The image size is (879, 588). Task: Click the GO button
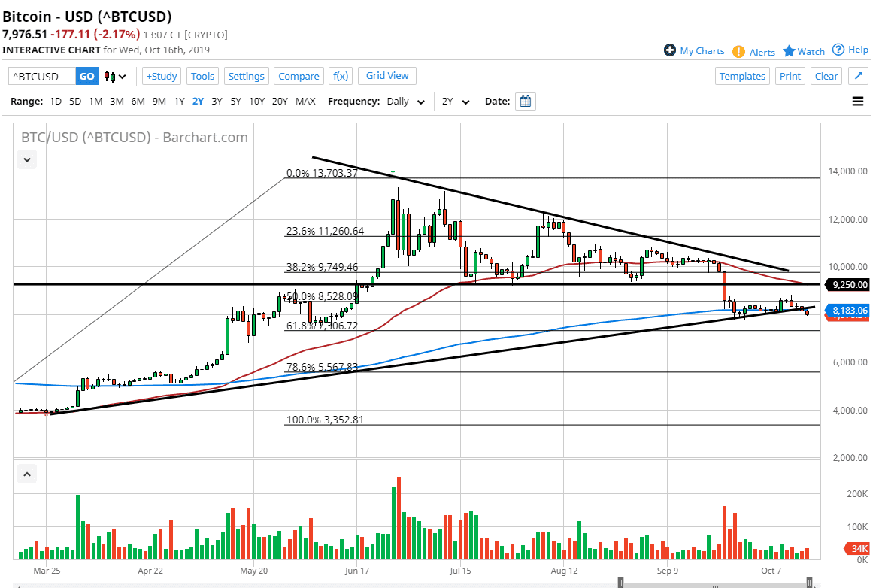point(86,76)
